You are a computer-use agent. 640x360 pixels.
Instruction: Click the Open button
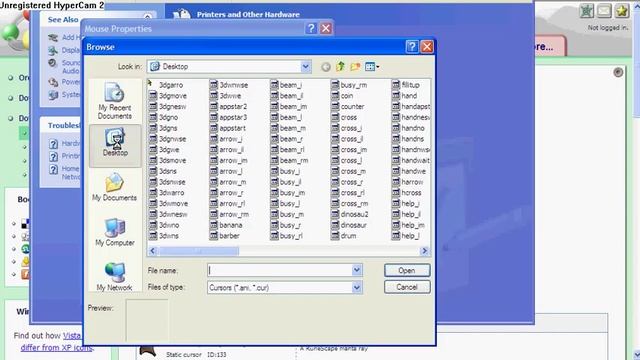click(x=407, y=270)
